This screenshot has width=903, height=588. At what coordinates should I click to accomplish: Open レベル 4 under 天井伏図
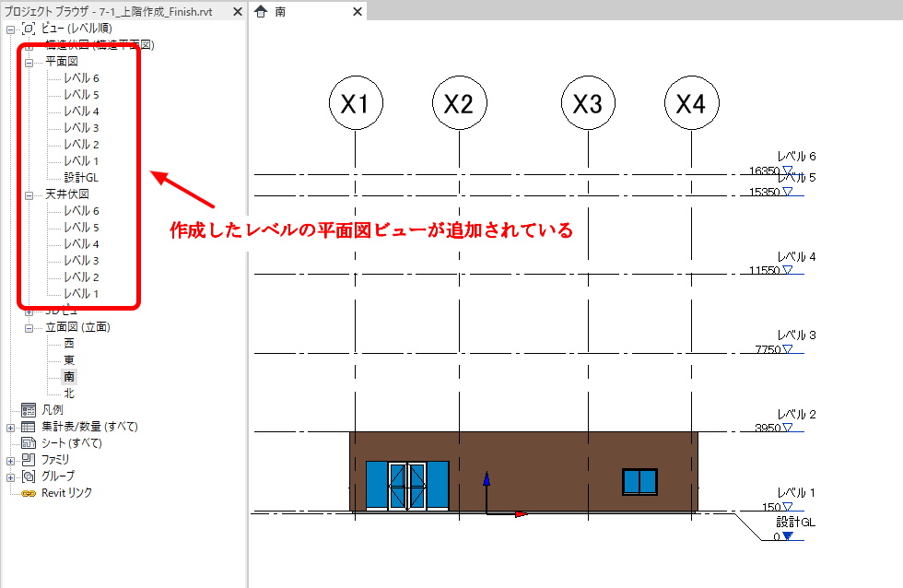pos(81,244)
